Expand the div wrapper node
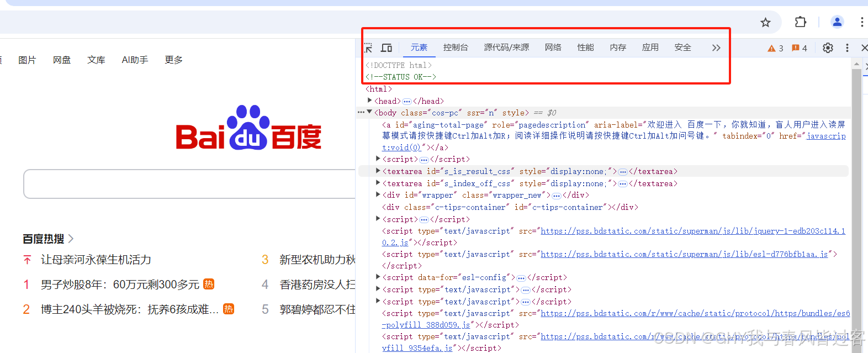 [x=378, y=194]
